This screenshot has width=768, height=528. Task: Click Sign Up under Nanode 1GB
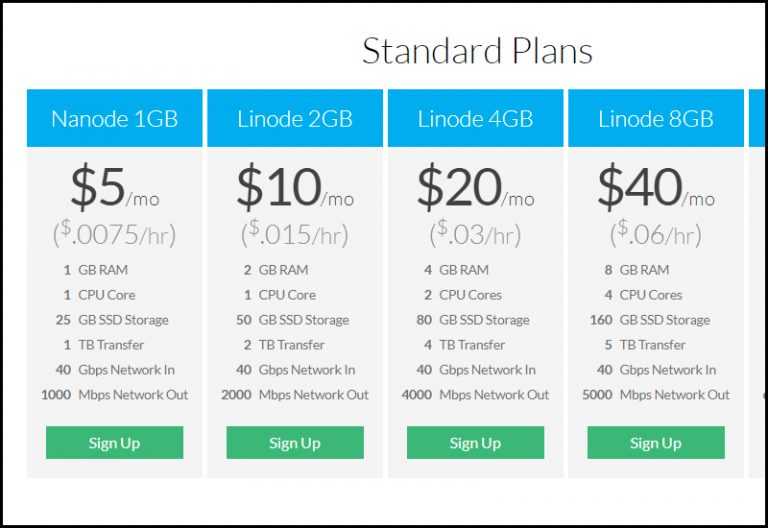pyautogui.click(x=115, y=442)
